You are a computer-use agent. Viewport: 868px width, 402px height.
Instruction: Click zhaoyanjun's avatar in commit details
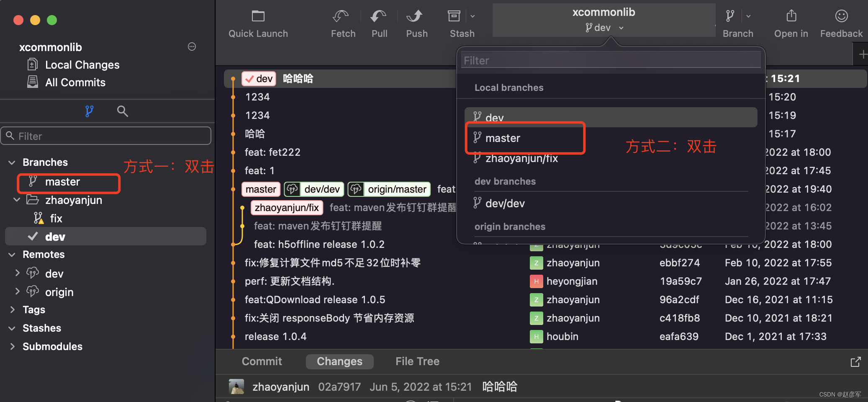click(236, 387)
